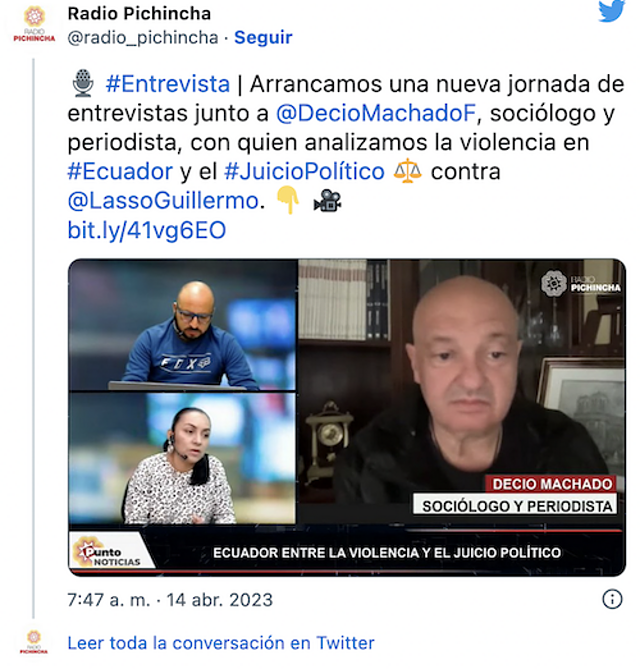
Task: Click the tweet timestamp 7:47 a. m. · 14 abr. 2023
Action: pos(170,600)
